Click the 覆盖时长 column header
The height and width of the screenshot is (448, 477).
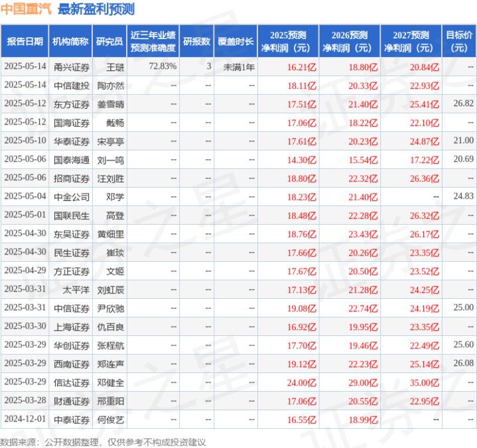[x=236, y=41]
